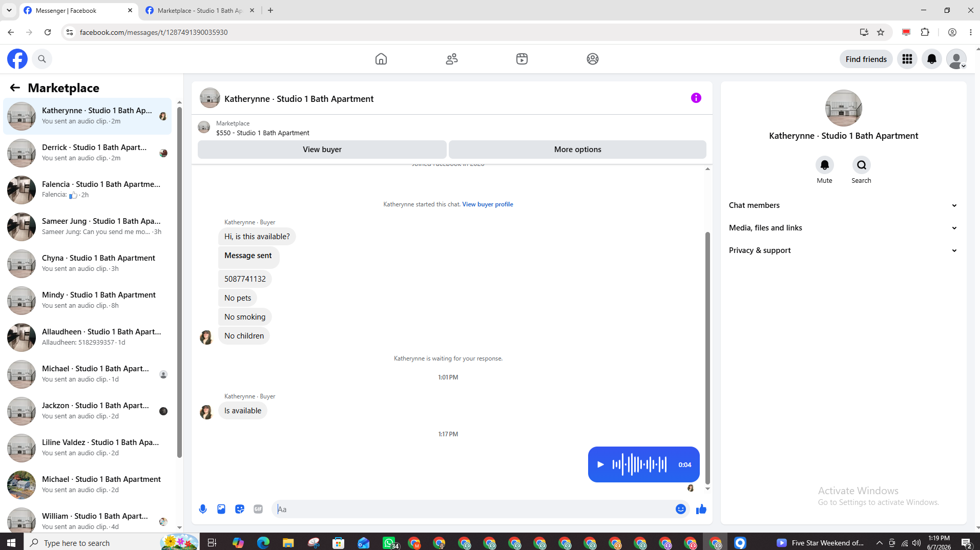The width and height of the screenshot is (980, 550).
Task: Click the back arrow beside Marketplace
Action: [15, 88]
